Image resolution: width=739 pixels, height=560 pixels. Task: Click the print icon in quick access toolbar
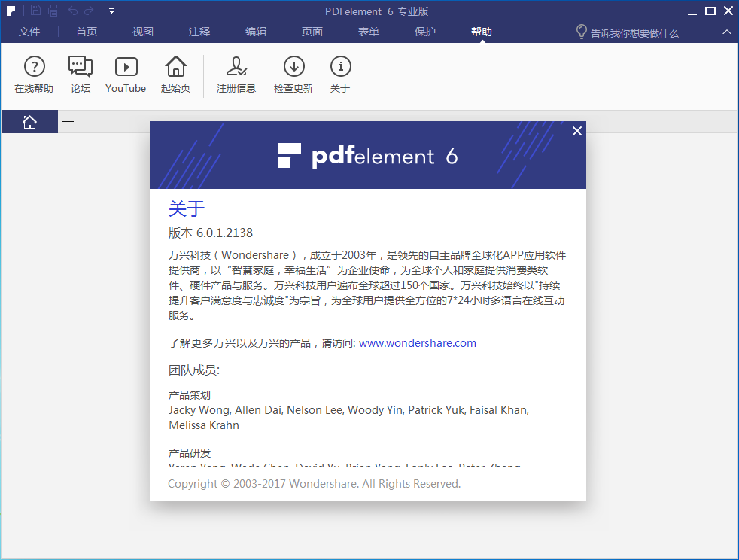click(x=53, y=11)
